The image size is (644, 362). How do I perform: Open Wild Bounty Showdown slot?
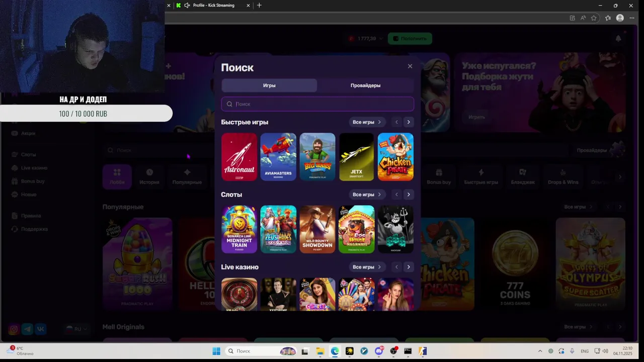pyautogui.click(x=317, y=229)
